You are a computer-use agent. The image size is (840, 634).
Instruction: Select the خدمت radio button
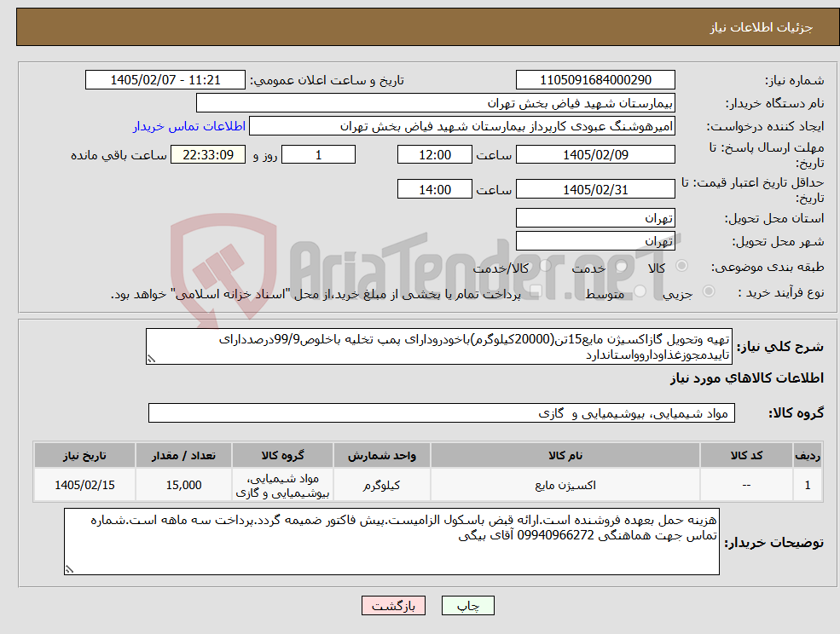point(622,266)
